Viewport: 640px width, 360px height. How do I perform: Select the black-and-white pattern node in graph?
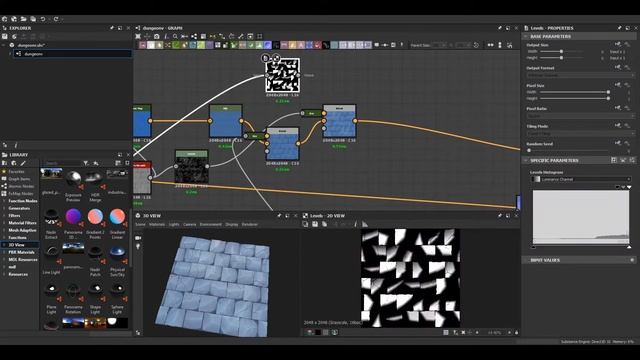(x=282, y=75)
